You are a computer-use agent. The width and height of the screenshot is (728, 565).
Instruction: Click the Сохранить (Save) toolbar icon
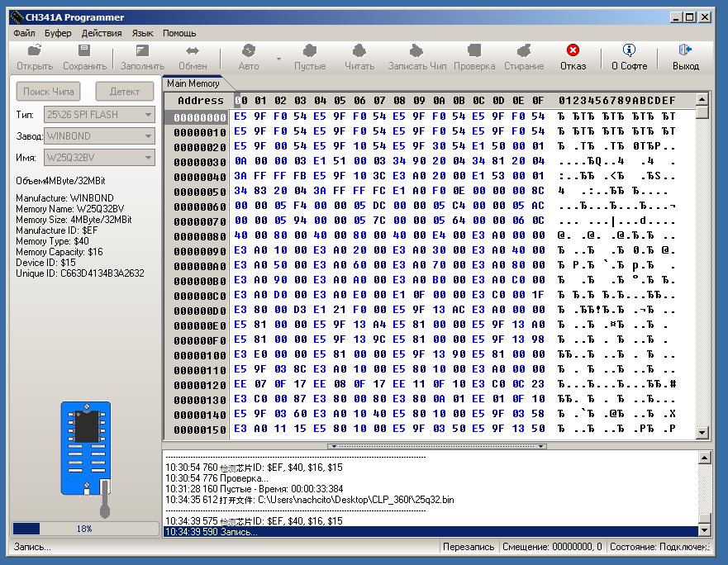pos(85,51)
